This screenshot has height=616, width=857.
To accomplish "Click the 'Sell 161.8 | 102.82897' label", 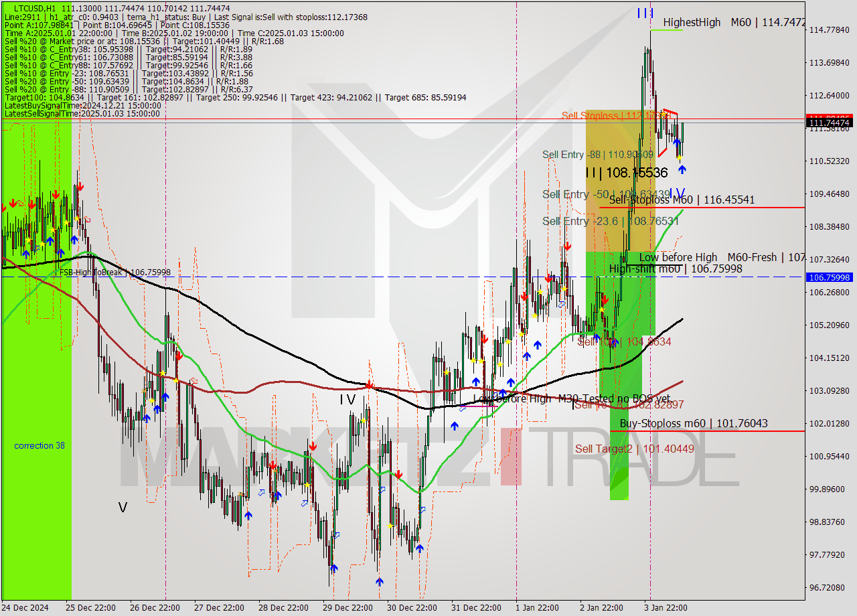I will click(x=629, y=404).
